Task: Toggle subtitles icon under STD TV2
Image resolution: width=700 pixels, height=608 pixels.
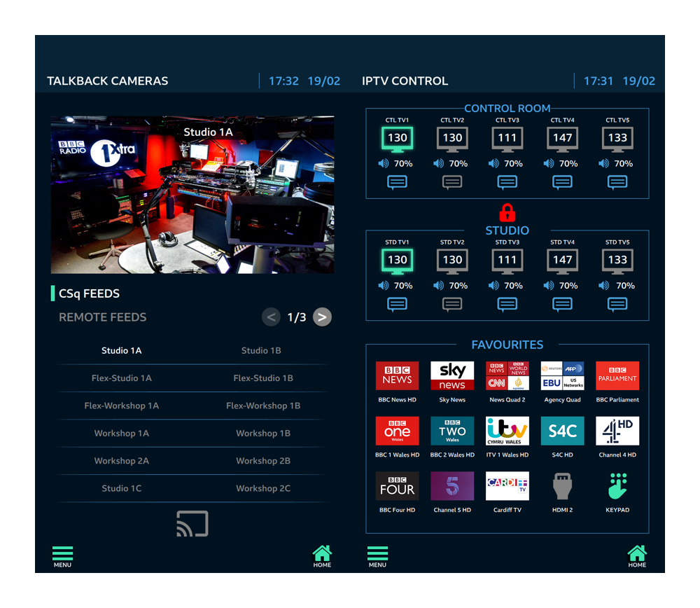Action: click(452, 304)
